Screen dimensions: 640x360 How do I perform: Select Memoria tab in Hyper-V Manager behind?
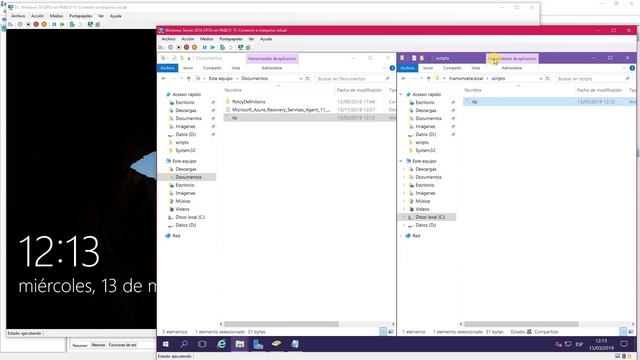(x=98, y=345)
